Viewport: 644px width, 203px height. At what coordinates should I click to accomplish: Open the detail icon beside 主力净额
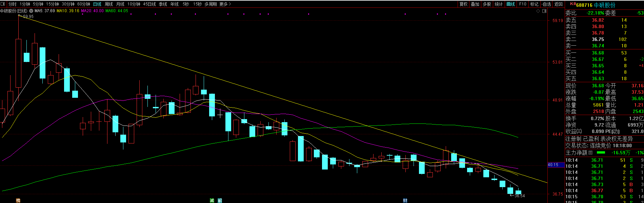(590, 153)
